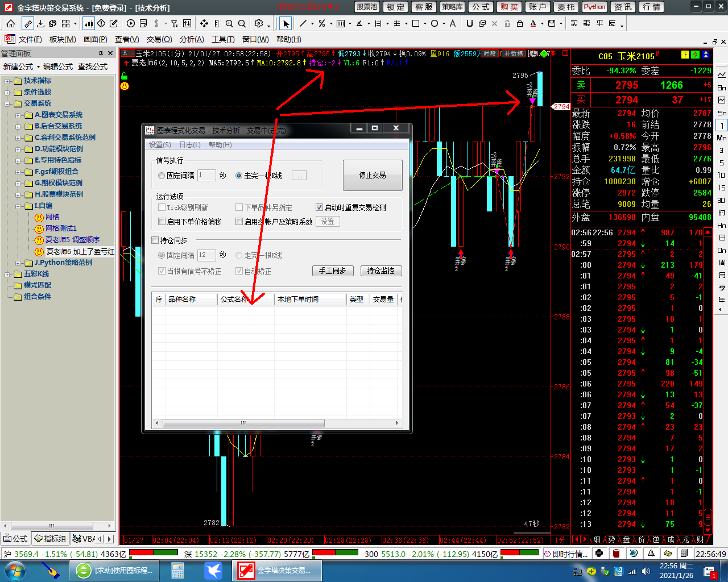Image resolution: width=728 pixels, height=582 pixels.
Task: Open 日志(L) menu in the trading dialog
Action: [190, 145]
